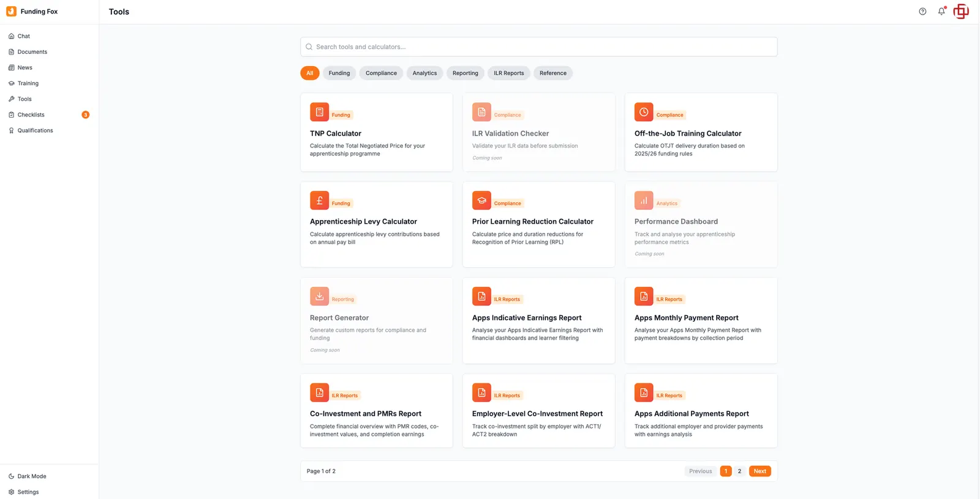This screenshot has height=499, width=980.
Task: Open Qualifications in the sidebar
Action: click(49, 131)
